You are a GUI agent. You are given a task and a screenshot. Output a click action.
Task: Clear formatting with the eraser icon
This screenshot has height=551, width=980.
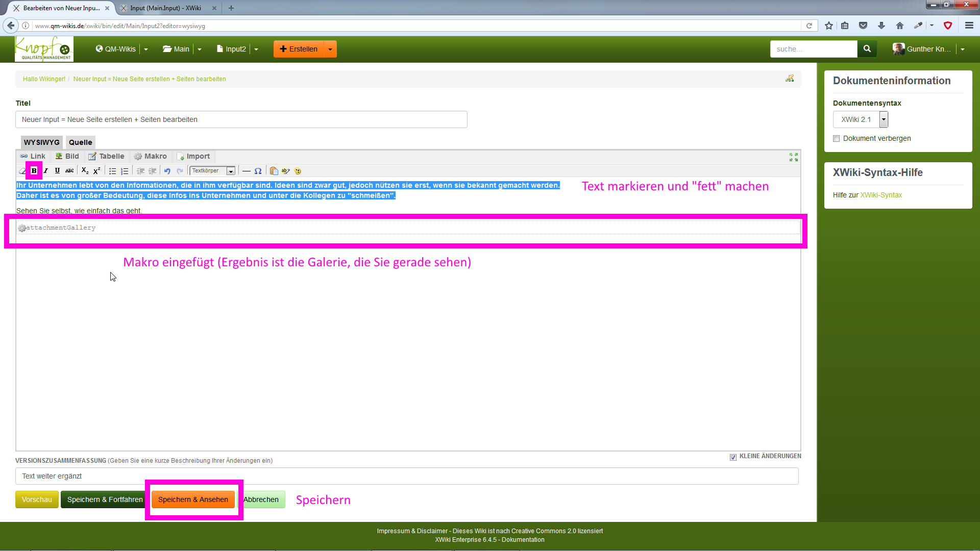[22, 171]
